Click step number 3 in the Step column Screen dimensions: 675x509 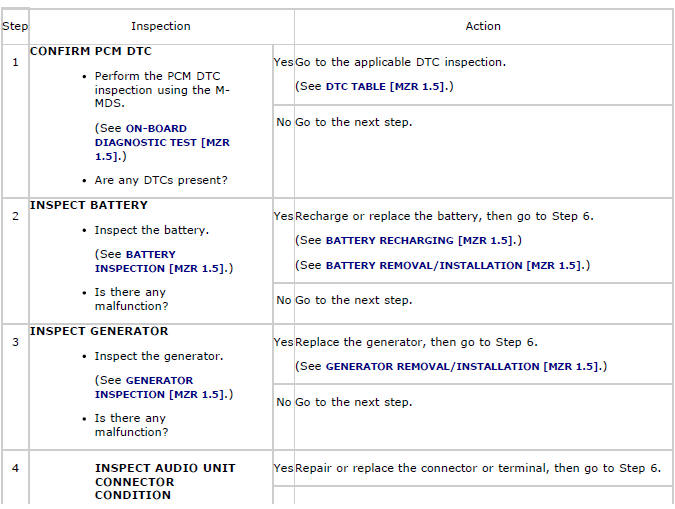click(x=15, y=342)
